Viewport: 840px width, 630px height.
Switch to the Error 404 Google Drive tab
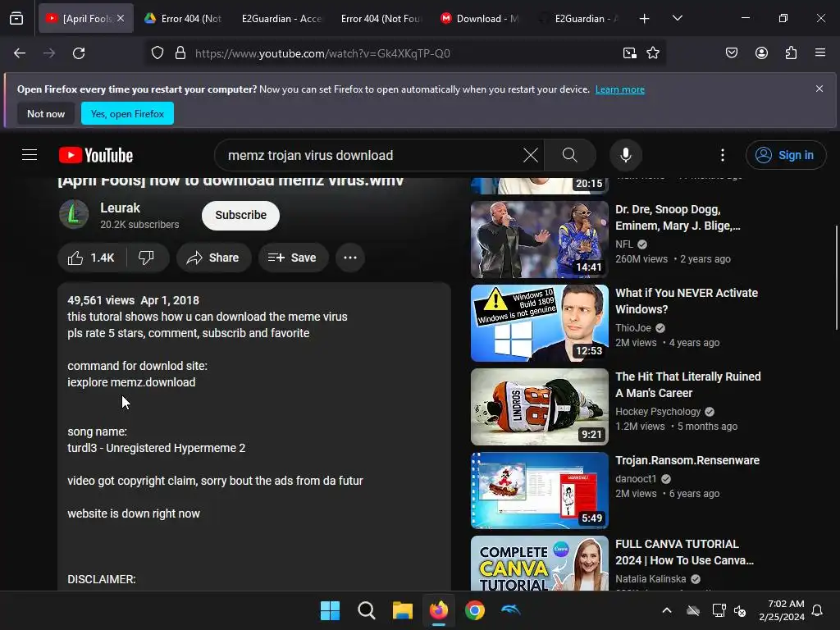[184, 19]
